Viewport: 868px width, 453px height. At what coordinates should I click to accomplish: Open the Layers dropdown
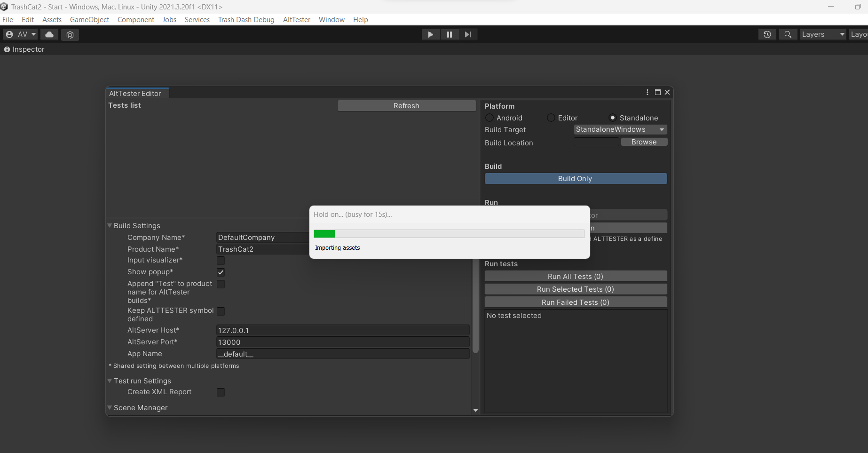coord(822,34)
